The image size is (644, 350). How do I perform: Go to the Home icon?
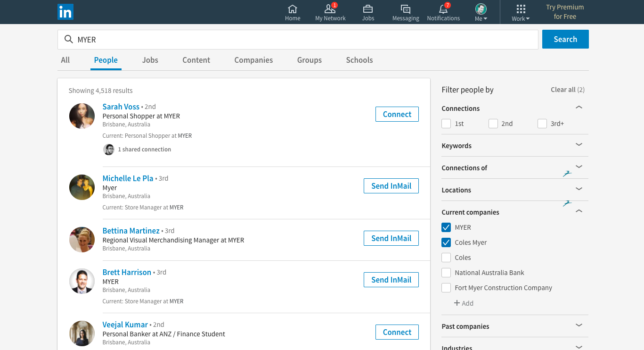pyautogui.click(x=293, y=9)
